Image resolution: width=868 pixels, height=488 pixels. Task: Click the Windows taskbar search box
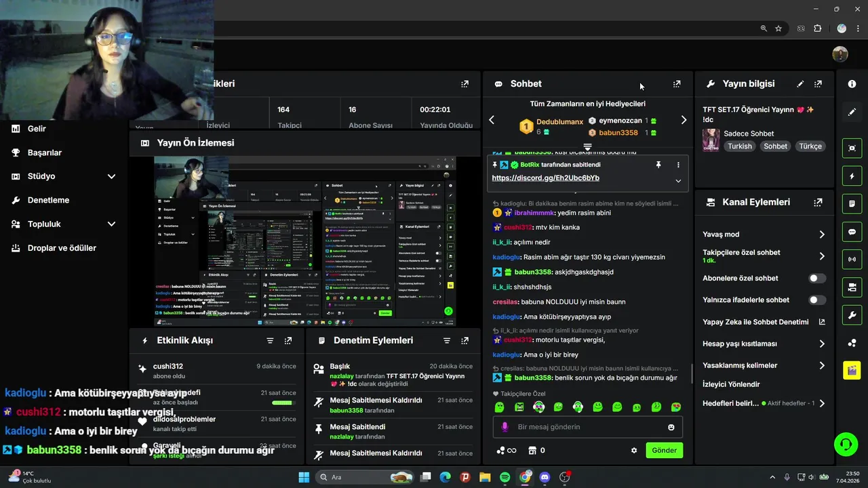[365, 477]
